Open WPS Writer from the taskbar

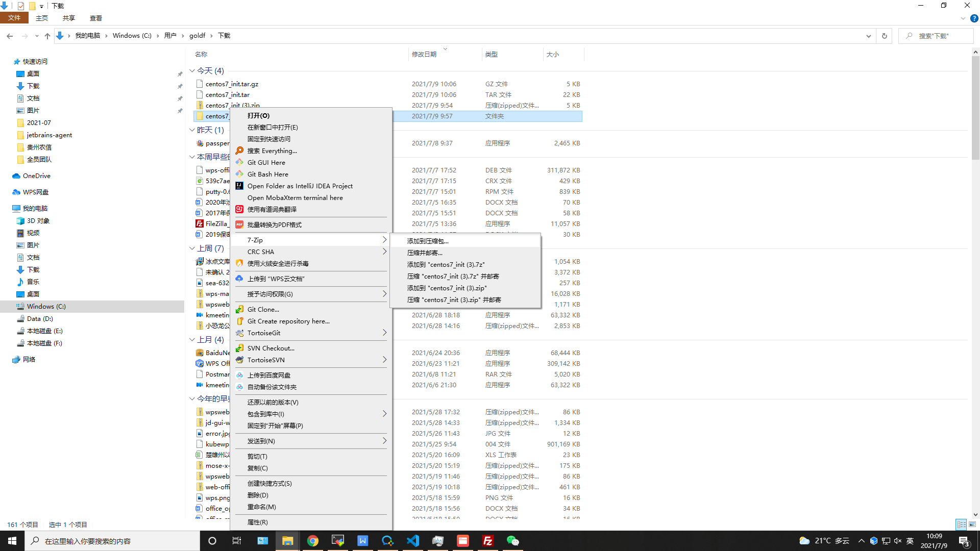point(363,541)
